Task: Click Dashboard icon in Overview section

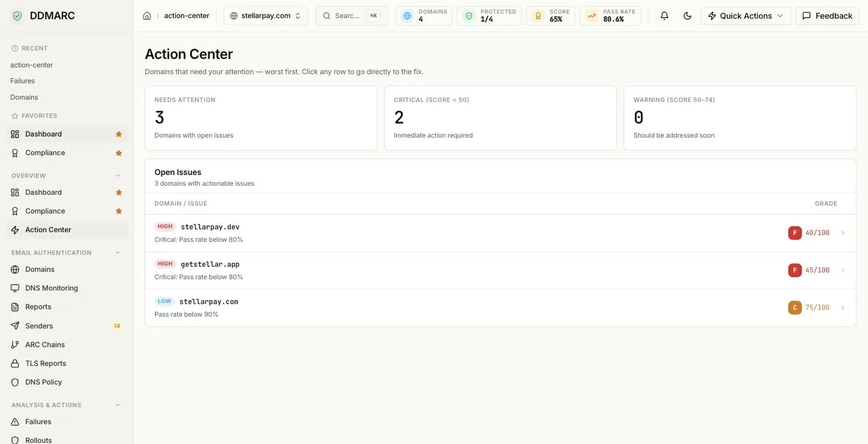Action: point(15,192)
